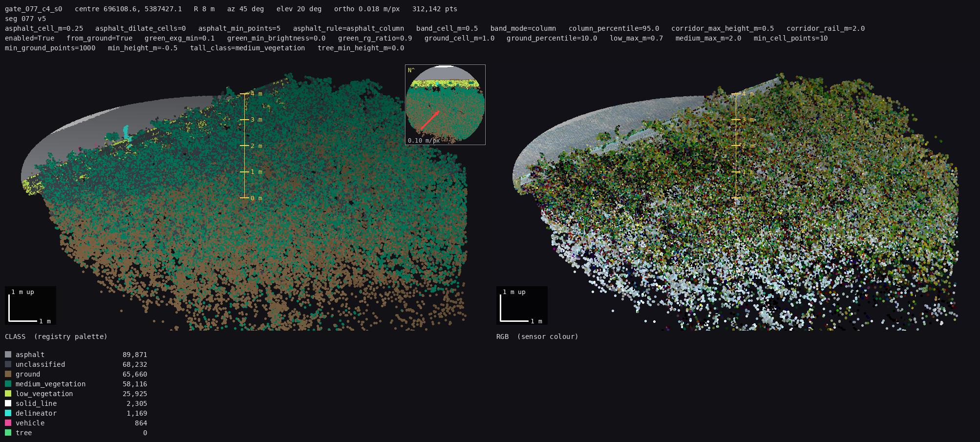Click the gate_077_c4_s0 title text

tap(34, 9)
